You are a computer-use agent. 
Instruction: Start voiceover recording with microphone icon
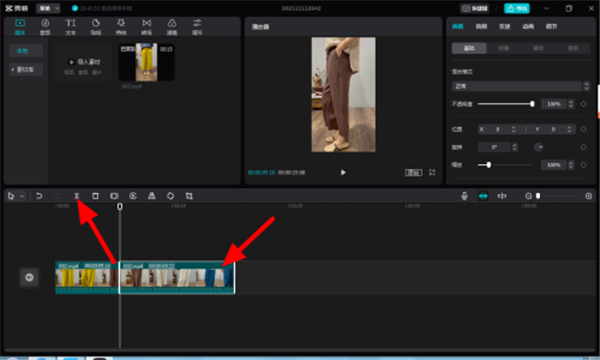point(464,196)
